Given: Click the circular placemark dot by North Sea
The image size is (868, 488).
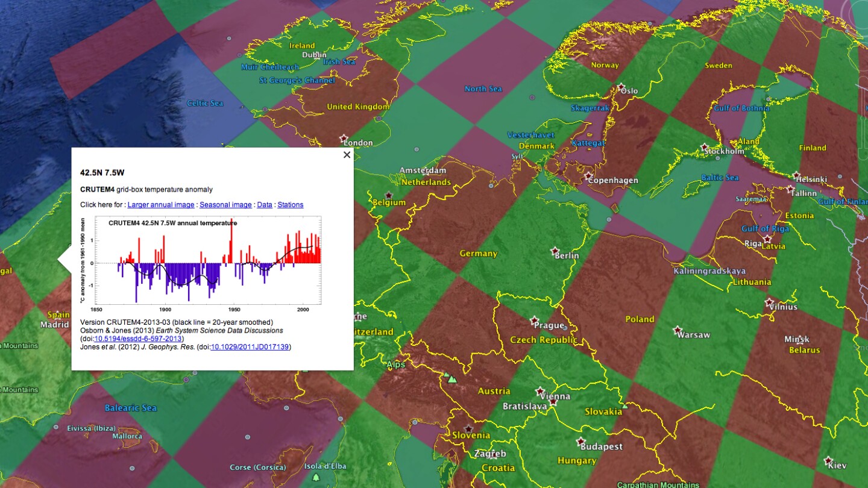Looking at the screenshot, I should click(x=532, y=97).
